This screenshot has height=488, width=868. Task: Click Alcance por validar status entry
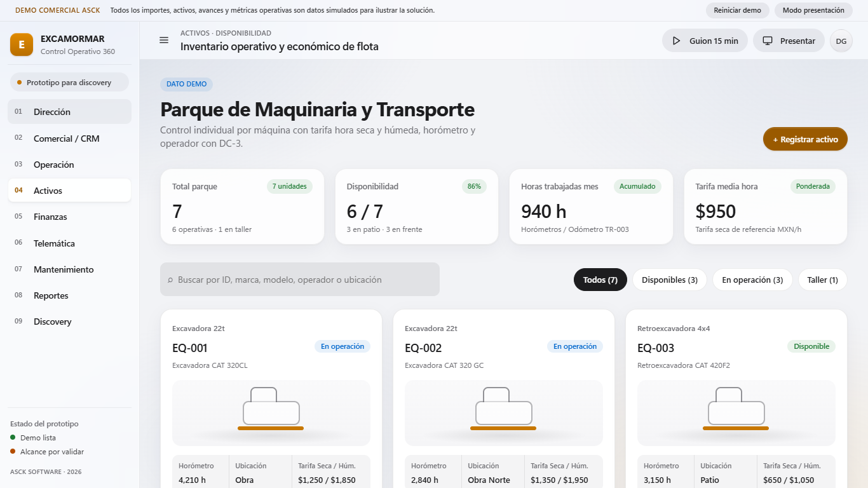[47, 452]
